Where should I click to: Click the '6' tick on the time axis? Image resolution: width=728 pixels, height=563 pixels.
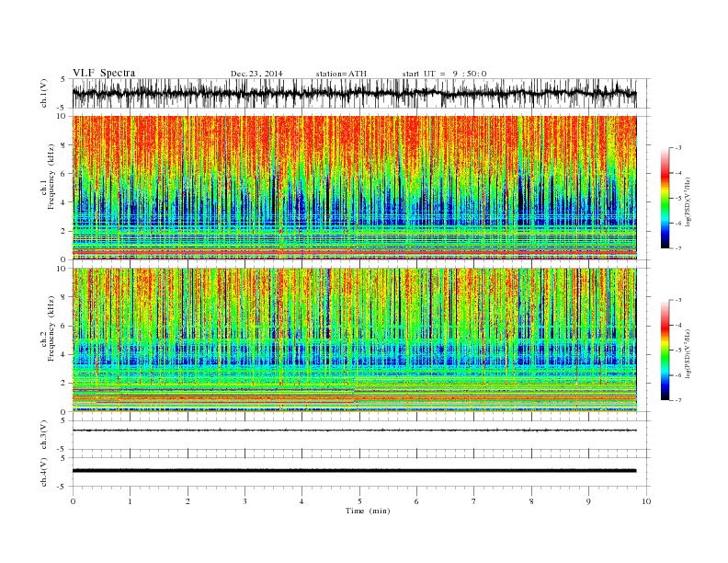pos(416,501)
